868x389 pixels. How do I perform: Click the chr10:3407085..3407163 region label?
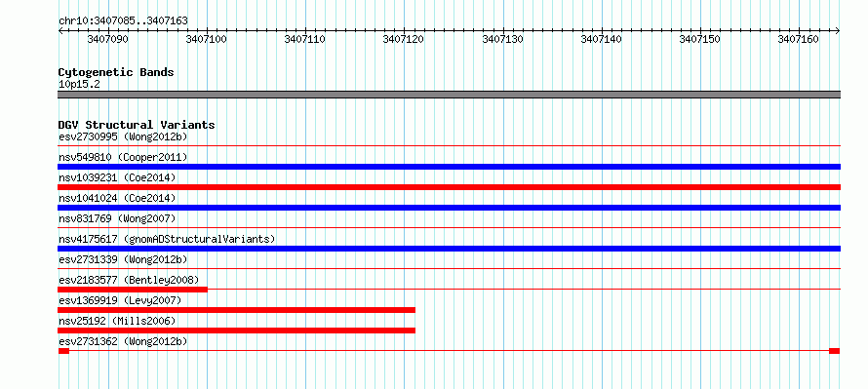[123, 21]
